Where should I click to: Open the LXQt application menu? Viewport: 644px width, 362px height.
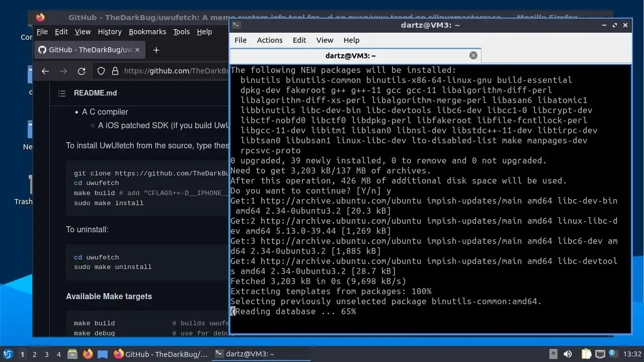tap(8, 354)
